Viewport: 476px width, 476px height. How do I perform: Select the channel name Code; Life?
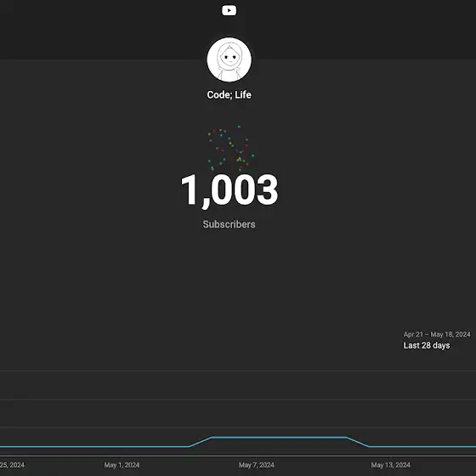[229, 94]
